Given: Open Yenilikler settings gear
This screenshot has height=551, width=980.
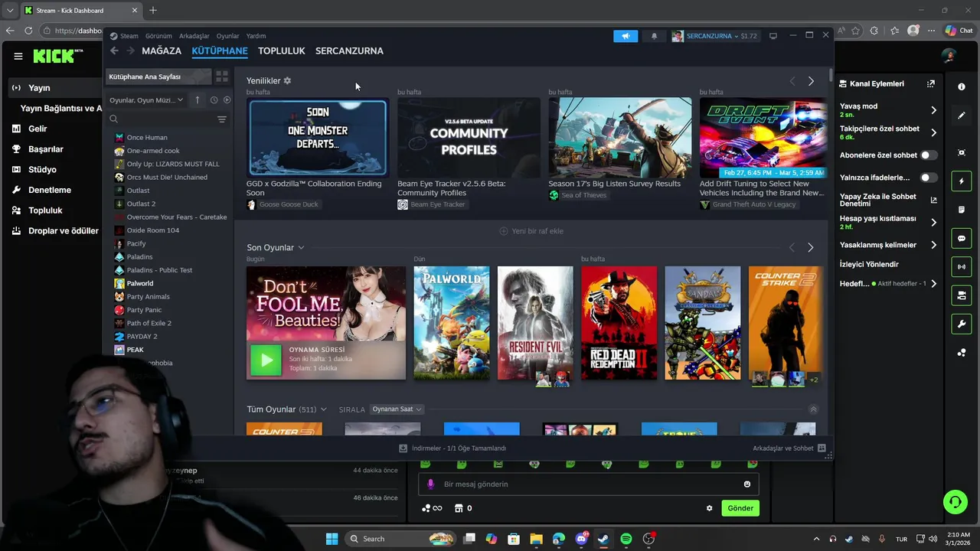Looking at the screenshot, I should click(x=288, y=80).
